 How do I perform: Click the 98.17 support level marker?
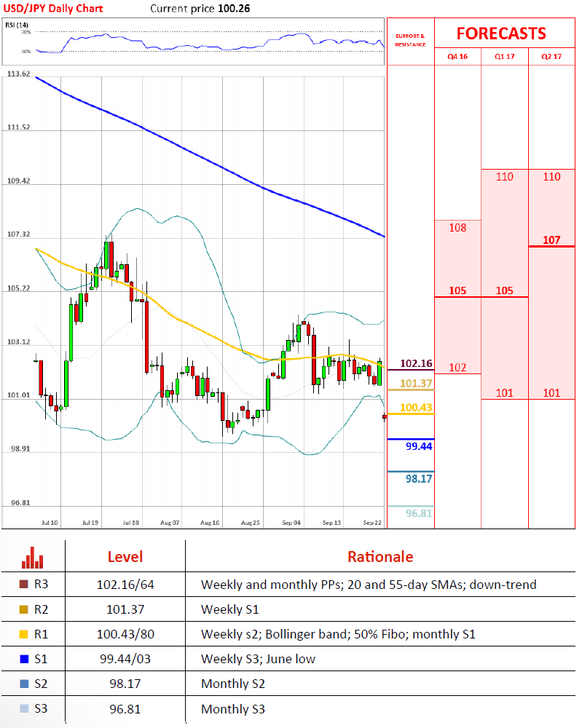(x=419, y=479)
